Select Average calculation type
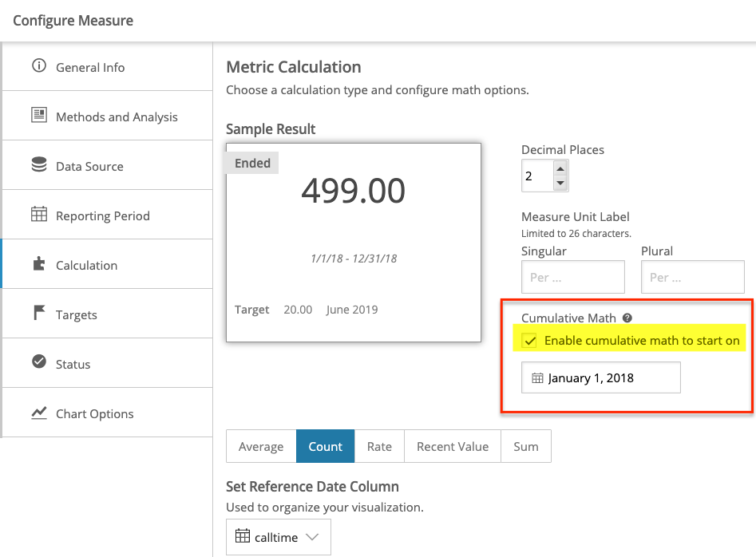 pyautogui.click(x=261, y=446)
